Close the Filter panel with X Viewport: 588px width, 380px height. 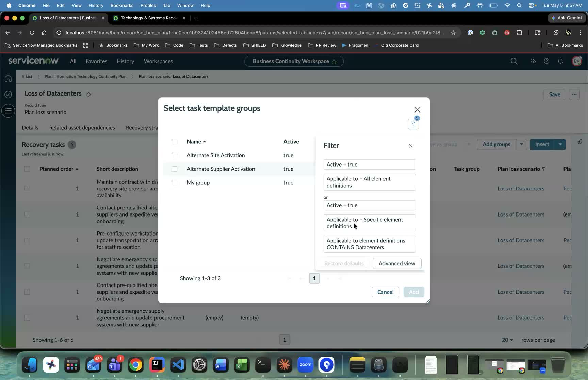coord(411,146)
